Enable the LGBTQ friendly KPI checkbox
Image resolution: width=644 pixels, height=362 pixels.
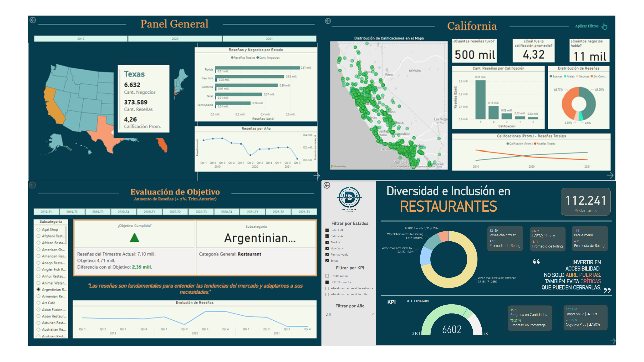327,279
